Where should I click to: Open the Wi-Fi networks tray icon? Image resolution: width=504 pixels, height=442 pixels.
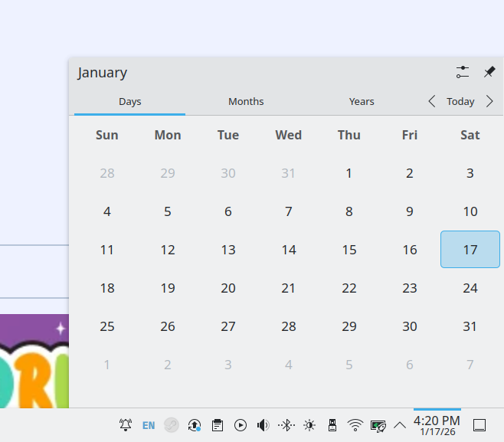[x=355, y=425]
